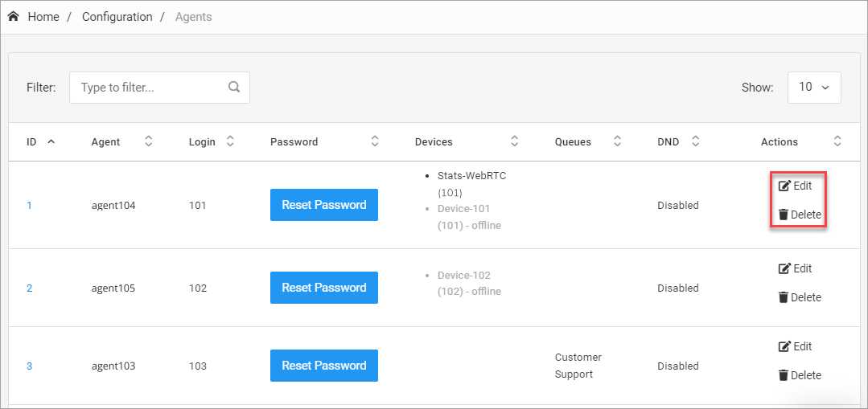Reset Password for agent105

tap(324, 288)
